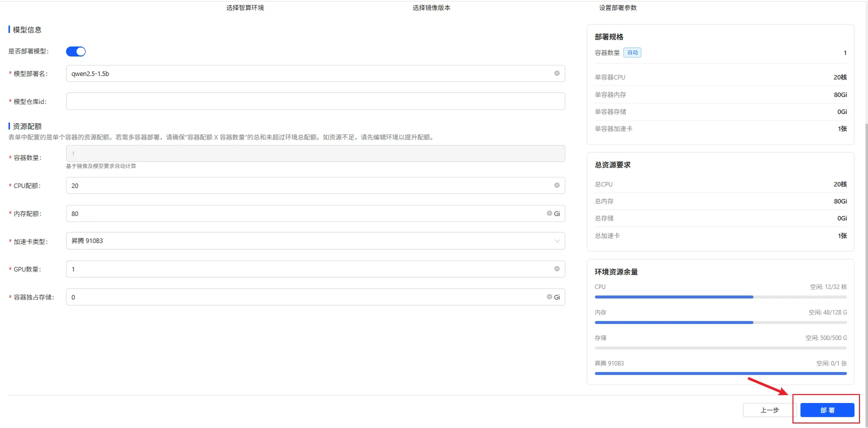Toggle the 是否部署模型 switch
Image resolution: width=868 pixels, height=428 pixels.
[76, 51]
